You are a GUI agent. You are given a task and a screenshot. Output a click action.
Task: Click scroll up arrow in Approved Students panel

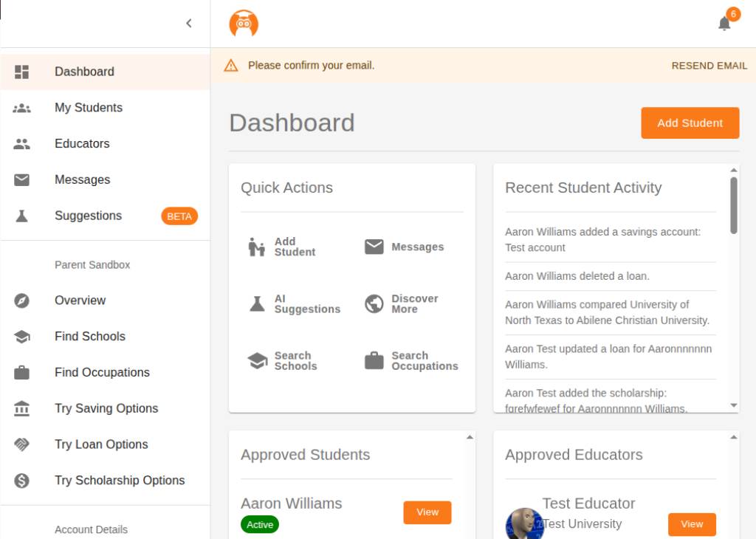click(470, 437)
